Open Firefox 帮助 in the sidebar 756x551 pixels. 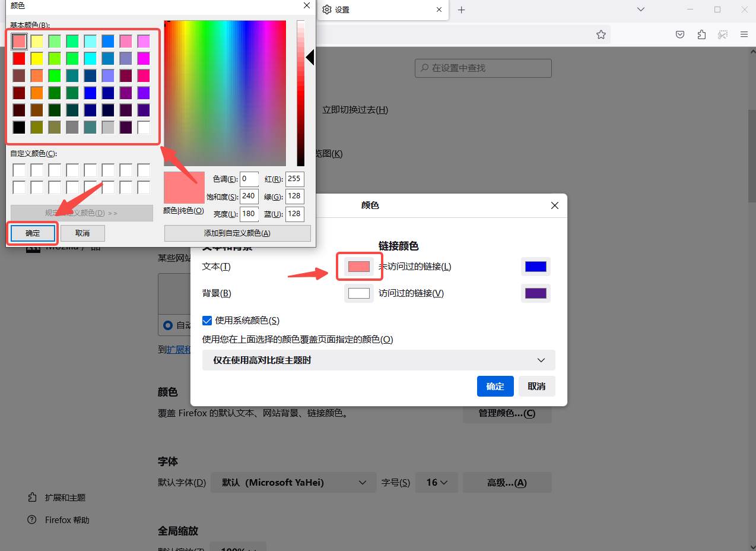pos(58,520)
